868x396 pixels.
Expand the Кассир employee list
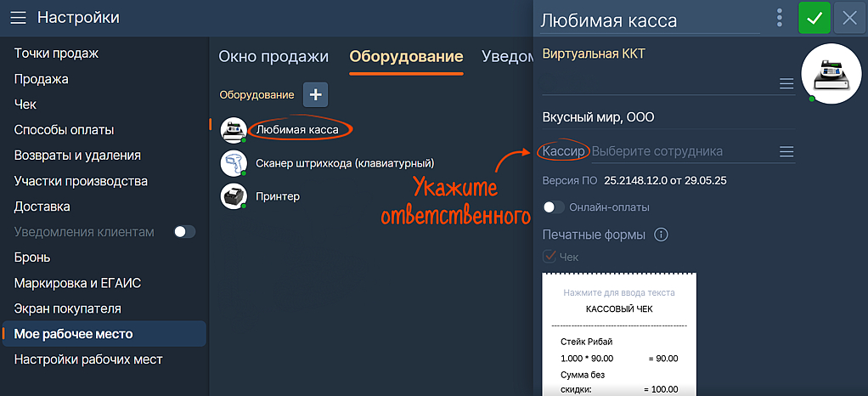(786, 151)
